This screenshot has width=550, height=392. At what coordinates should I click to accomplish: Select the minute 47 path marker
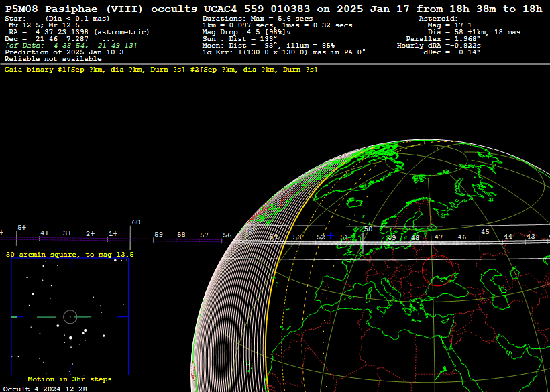tap(439, 237)
